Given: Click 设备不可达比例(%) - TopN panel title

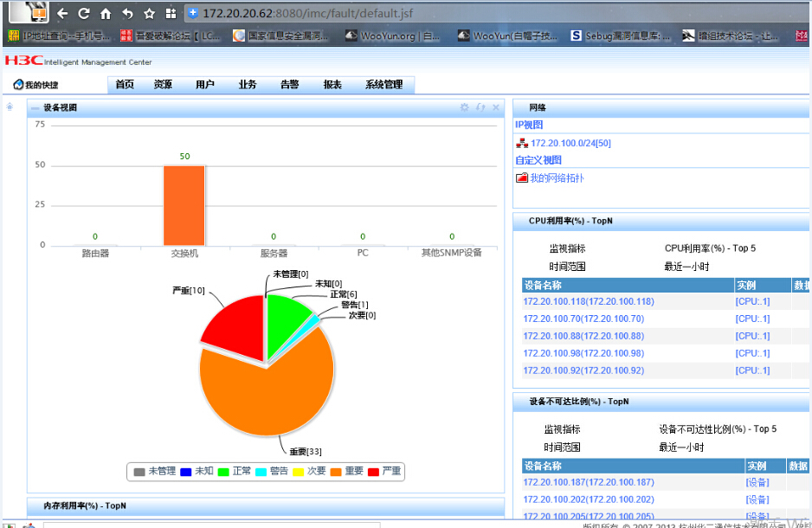Looking at the screenshot, I should [579, 402].
